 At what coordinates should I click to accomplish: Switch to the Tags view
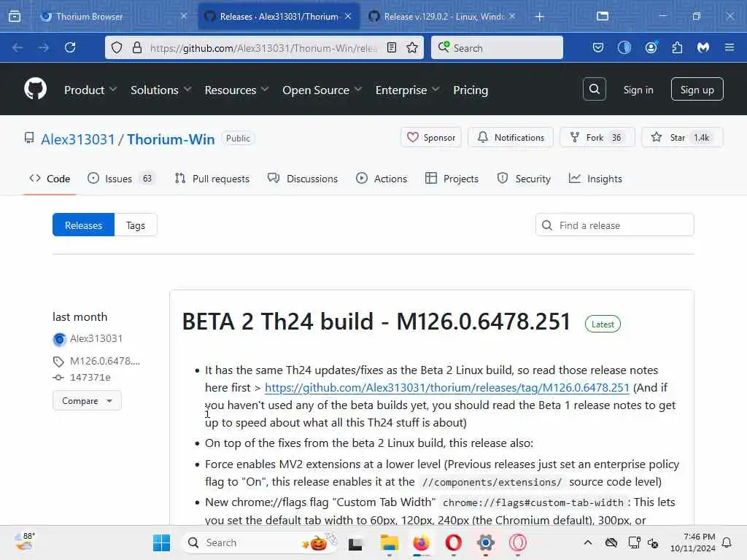point(136,225)
